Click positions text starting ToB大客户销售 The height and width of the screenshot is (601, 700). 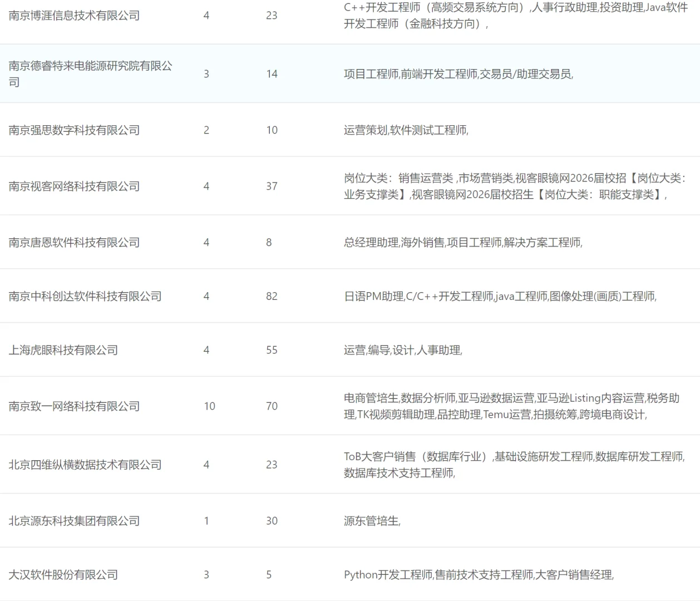point(514,465)
